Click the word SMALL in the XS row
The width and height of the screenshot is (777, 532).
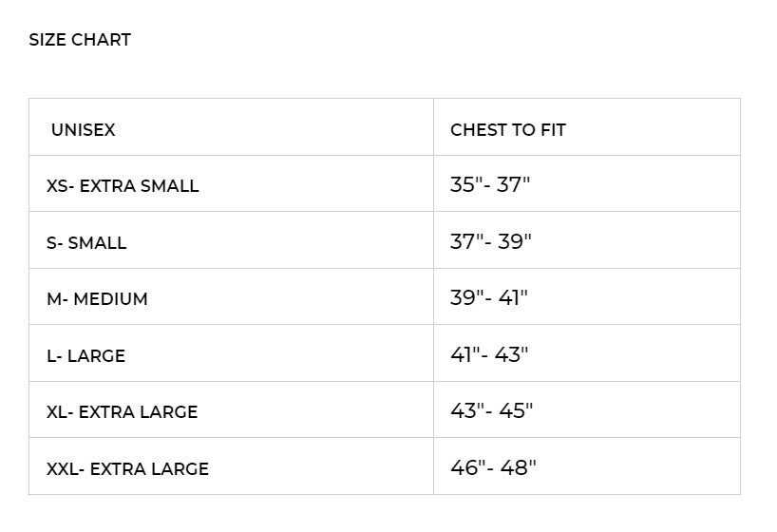(170, 186)
